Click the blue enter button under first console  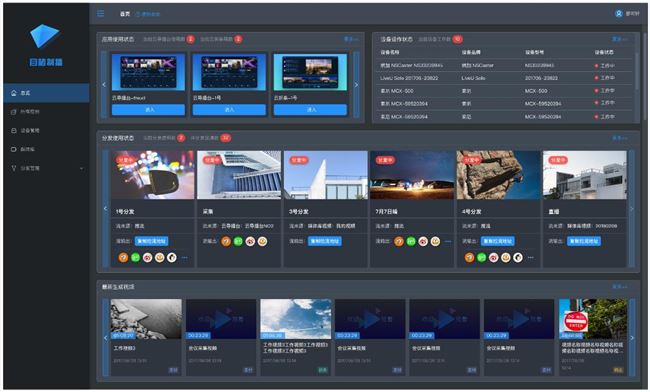tap(148, 110)
